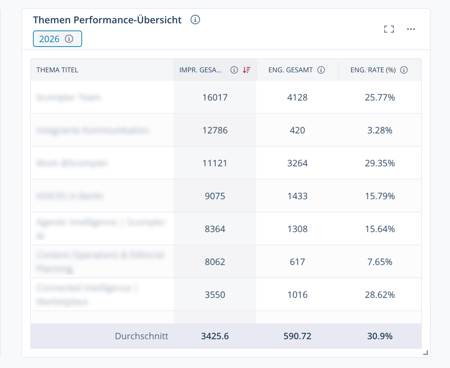Image resolution: width=450 pixels, height=368 pixels.
Task: Select engagement value 1308
Action: click(x=297, y=229)
